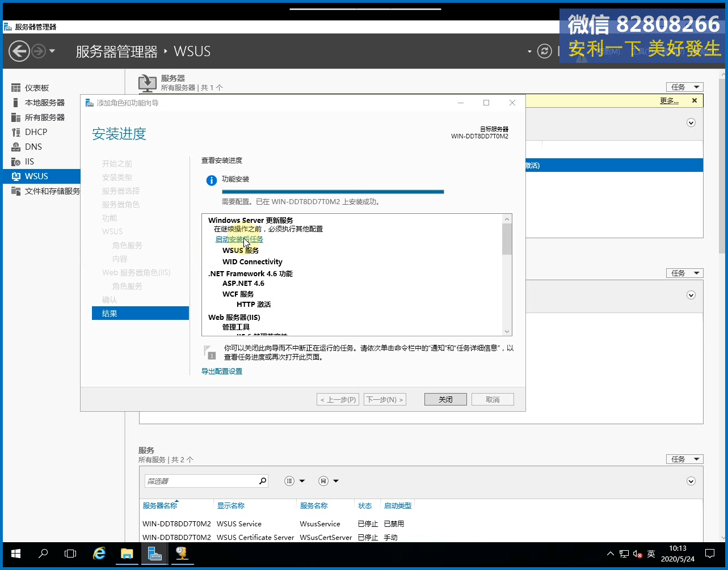Viewport: 728px width, 570px height.
Task: Open the Windows Start menu
Action: click(x=16, y=554)
